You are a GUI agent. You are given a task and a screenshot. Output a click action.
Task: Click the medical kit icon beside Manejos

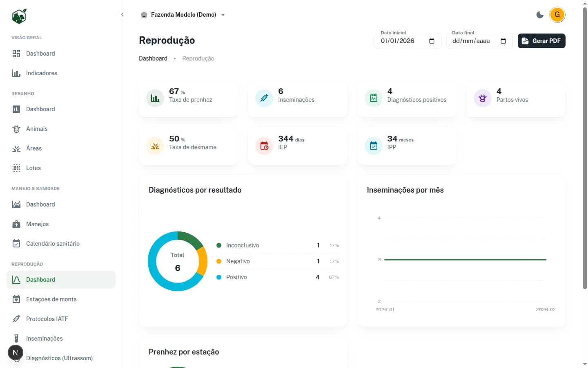click(16, 224)
